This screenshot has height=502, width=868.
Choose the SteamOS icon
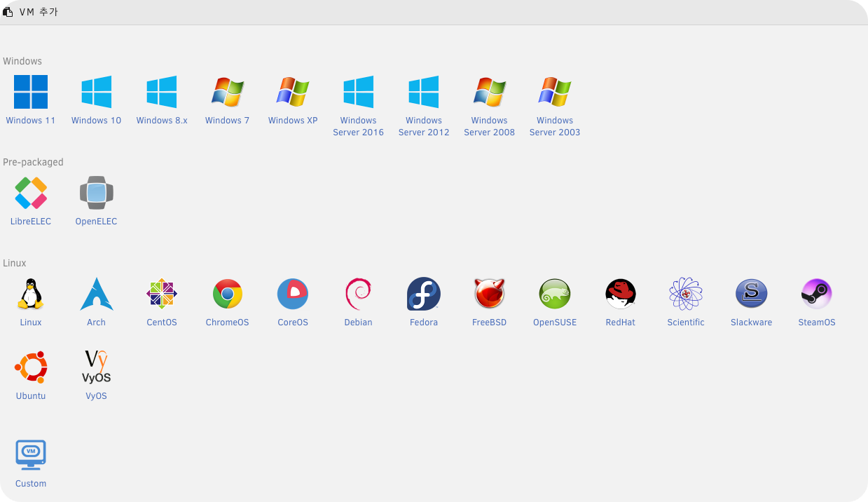817,294
